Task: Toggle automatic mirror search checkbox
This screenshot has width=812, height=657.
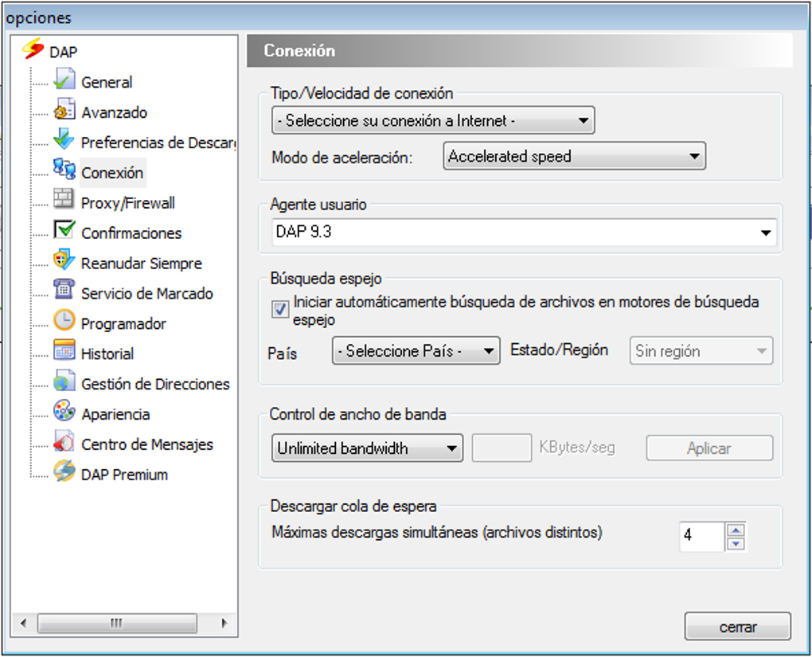Action: pyautogui.click(x=280, y=309)
